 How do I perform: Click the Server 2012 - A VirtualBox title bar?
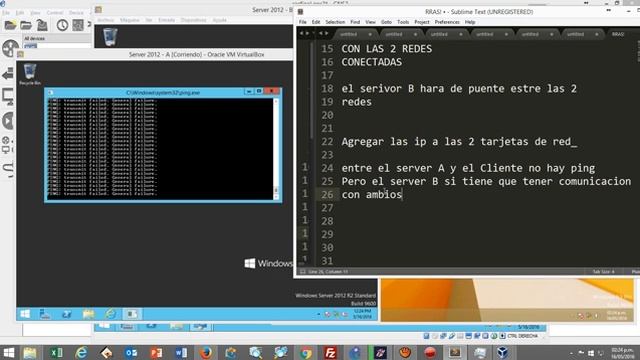click(196, 54)
